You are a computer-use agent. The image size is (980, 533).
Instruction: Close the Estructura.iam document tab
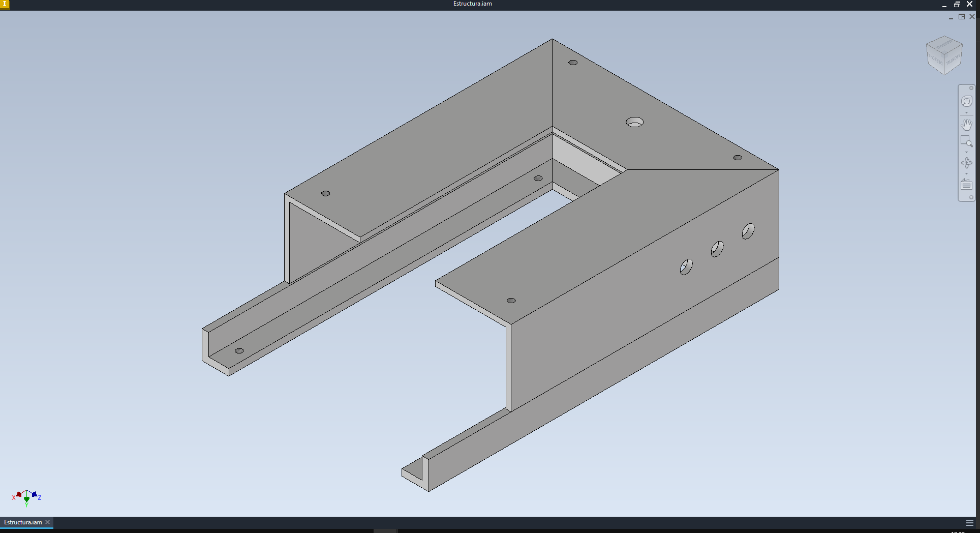pyautogui.click(x=48, y=522)
